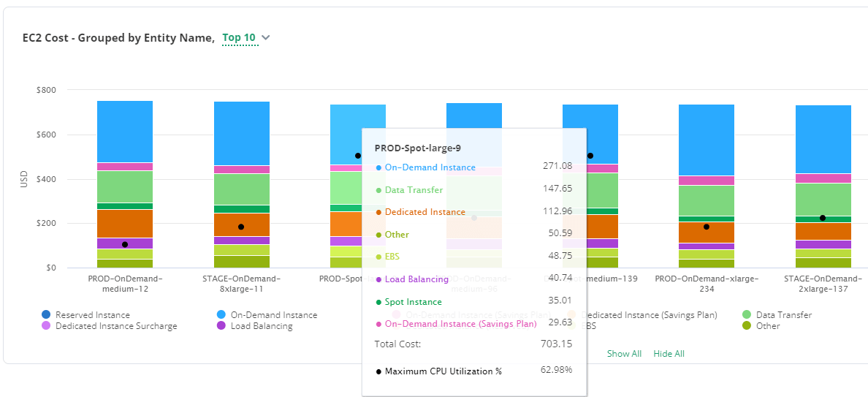Screen dimensions: 868x397
Task: Select green Data Transfer segment of STAGE-OnDemand-8xlarge-11 bar
Action: point(241,189)
